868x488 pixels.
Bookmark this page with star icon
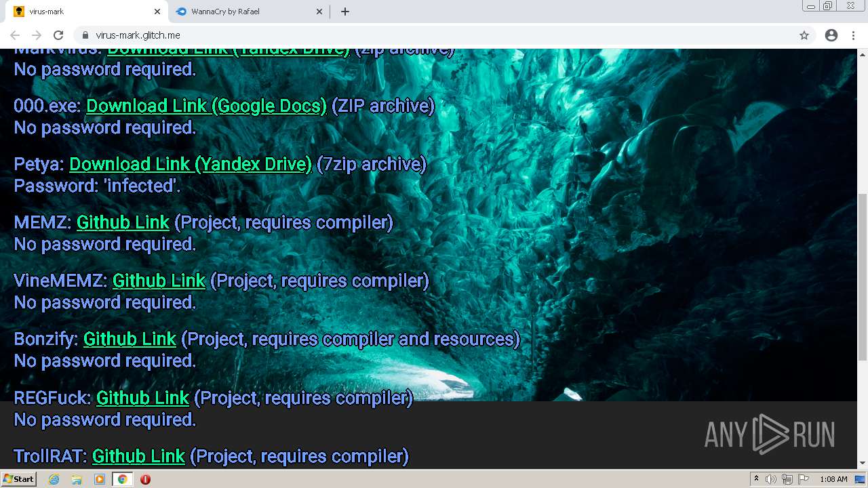click(x=804, y=35)
